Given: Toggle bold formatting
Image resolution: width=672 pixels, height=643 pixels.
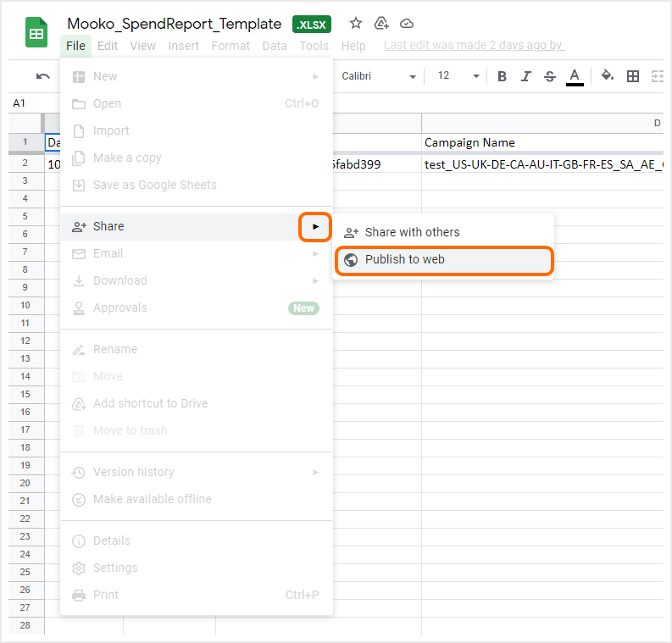Looking at the screenshot, I should click(x=502, y=76).
